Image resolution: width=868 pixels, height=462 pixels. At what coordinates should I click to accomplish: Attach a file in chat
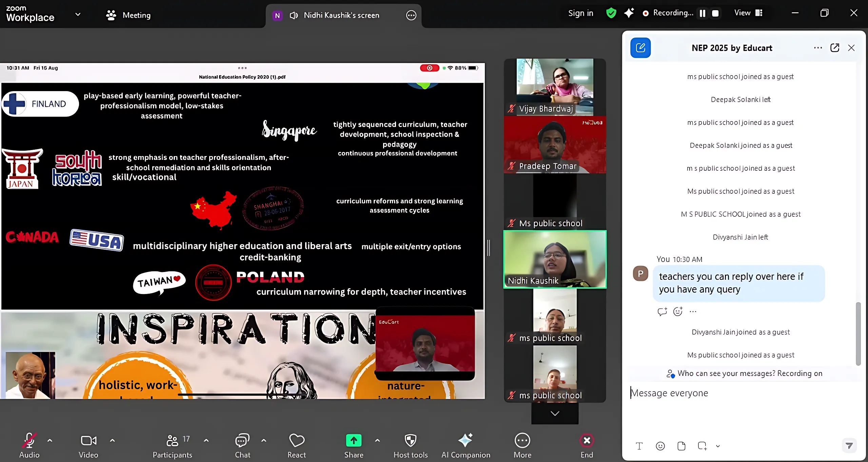pyautogui.click(x=681, y=446)
